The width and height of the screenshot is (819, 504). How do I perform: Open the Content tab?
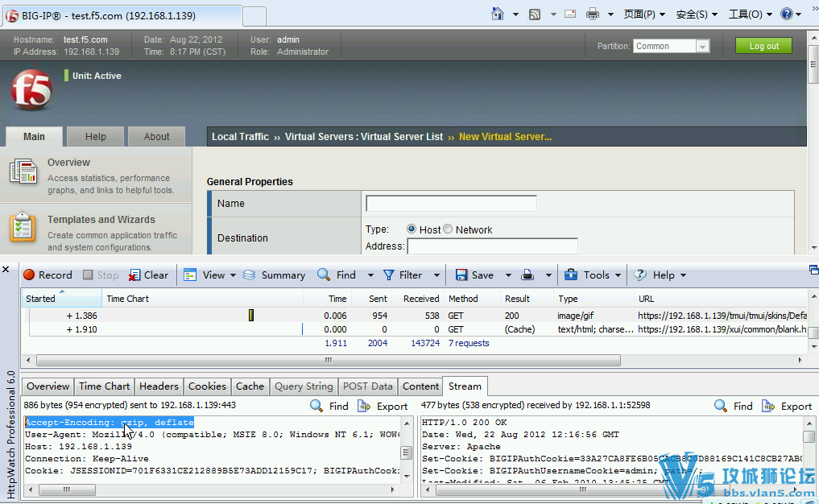click(x=420, y=386)
